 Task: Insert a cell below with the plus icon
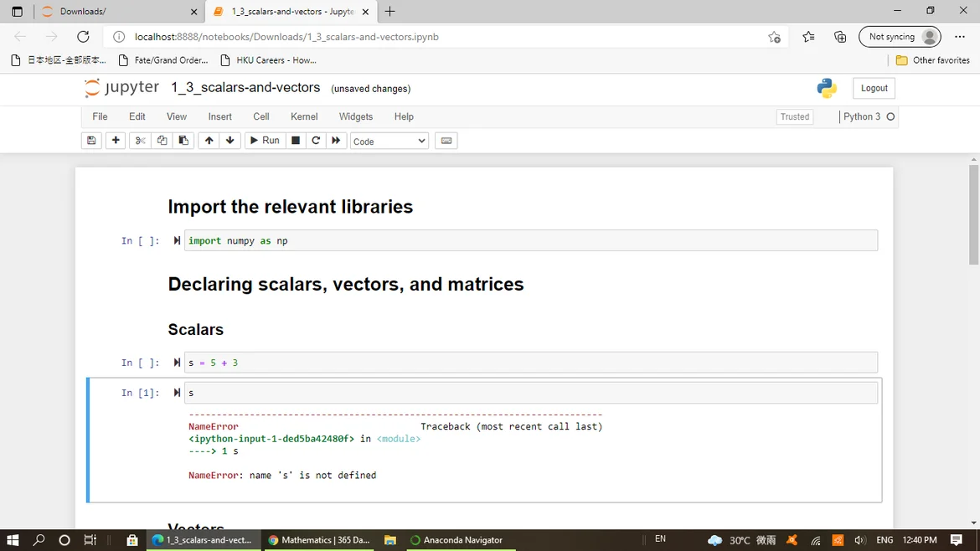pyautogui.click(x=116, y=141)
